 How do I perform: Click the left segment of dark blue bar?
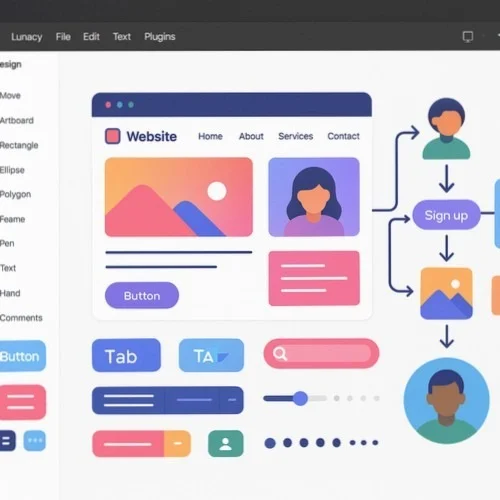pyautogui.click(x=129, y=400)
